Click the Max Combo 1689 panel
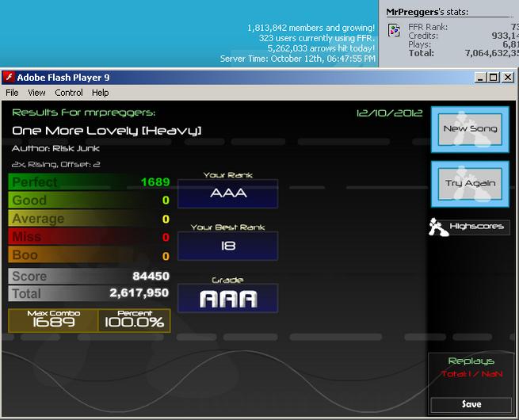 click(53, 320)
